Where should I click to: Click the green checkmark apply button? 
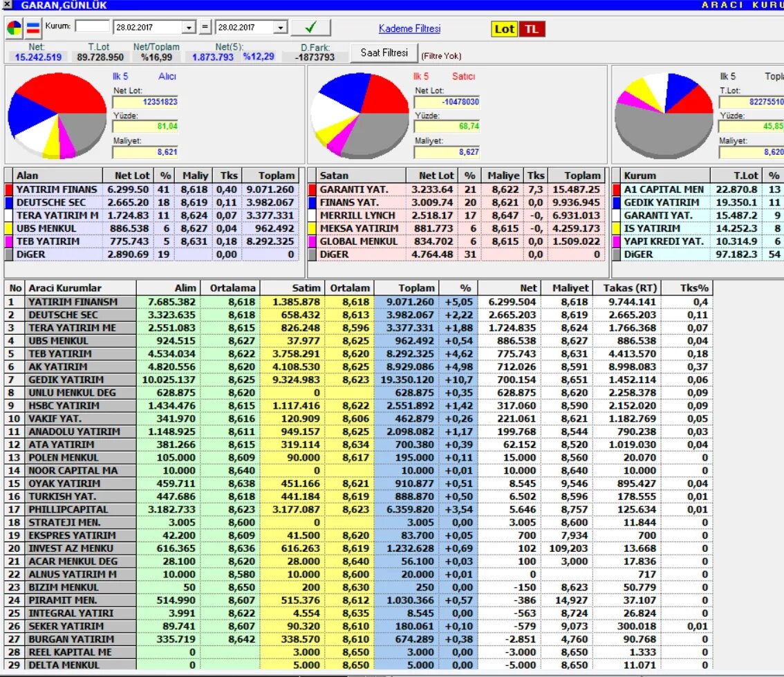tap(310, 27)
